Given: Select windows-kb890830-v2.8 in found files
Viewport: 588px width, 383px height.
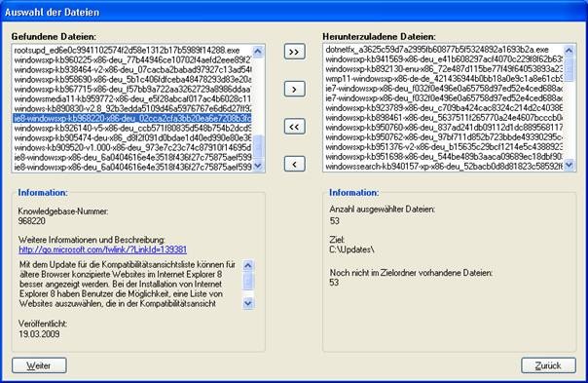Looking at the screenshot, I should tap(132, 108).
